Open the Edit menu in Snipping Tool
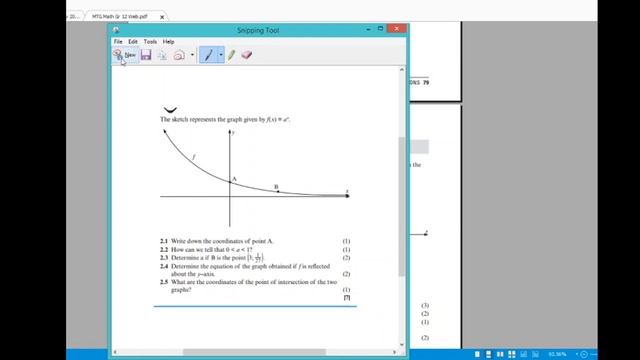Screen dimensions: 640x360 133,42
